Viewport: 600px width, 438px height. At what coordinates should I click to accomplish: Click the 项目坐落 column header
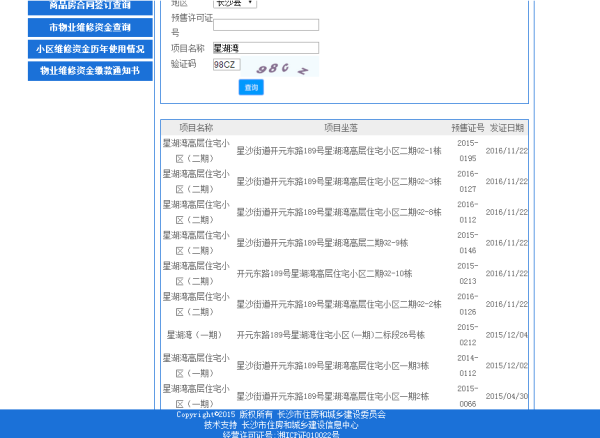(340, 128)
